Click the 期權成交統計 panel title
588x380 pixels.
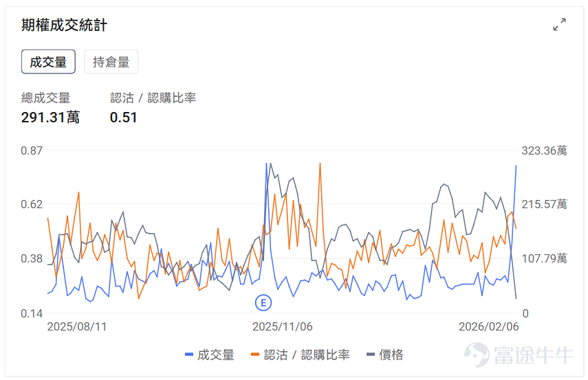(64, 25)
